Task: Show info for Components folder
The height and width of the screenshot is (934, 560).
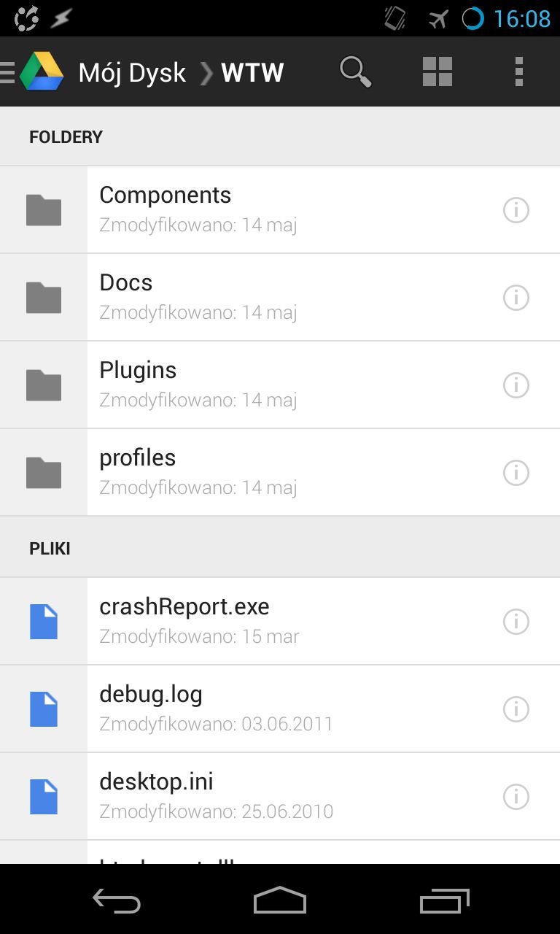Action: tap(516, 210)
